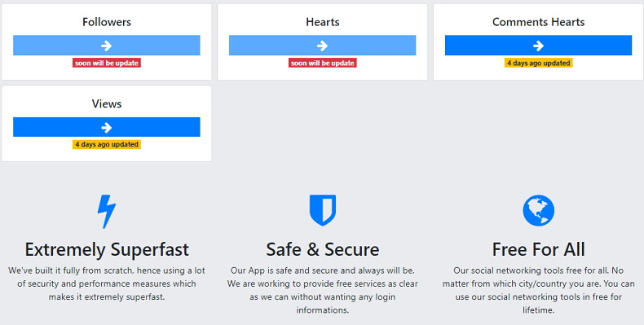Click the paragraph about free lifetime social networking tools
Image resolution: width=644 pixels, height=325 pixels.
pyautogui.click(x=539, y=290)
